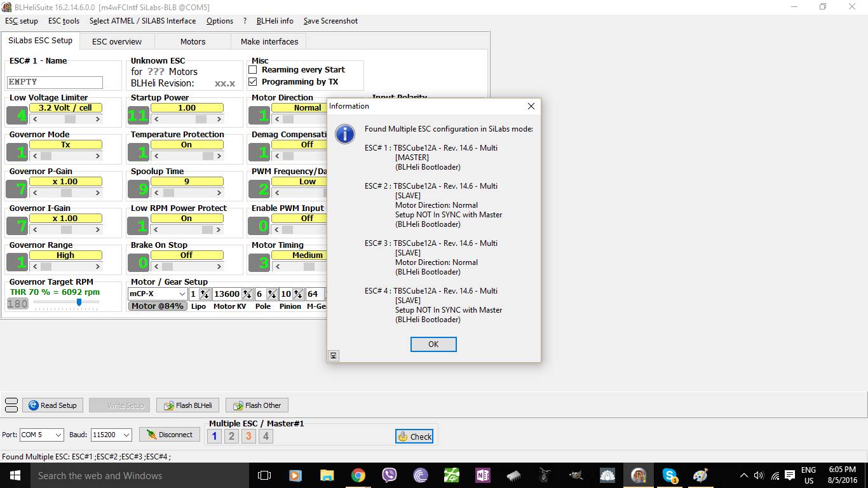Click the small icon at dialog bottom-left
The image size is (868, 488).
click(334, 356)
